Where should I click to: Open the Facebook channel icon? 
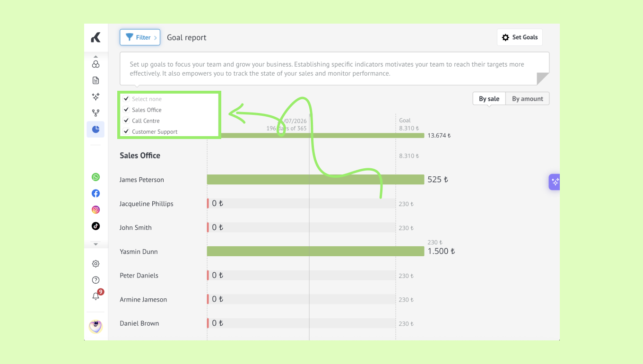click(96, 193)
